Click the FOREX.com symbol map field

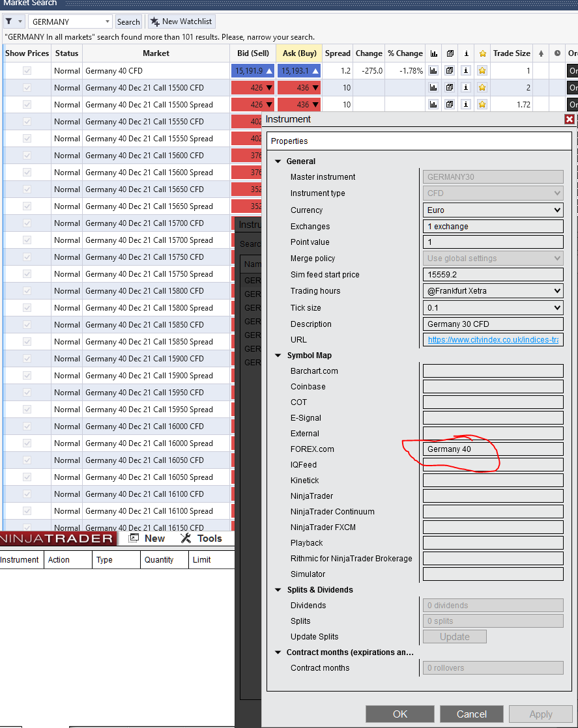[x=493, y=449]
